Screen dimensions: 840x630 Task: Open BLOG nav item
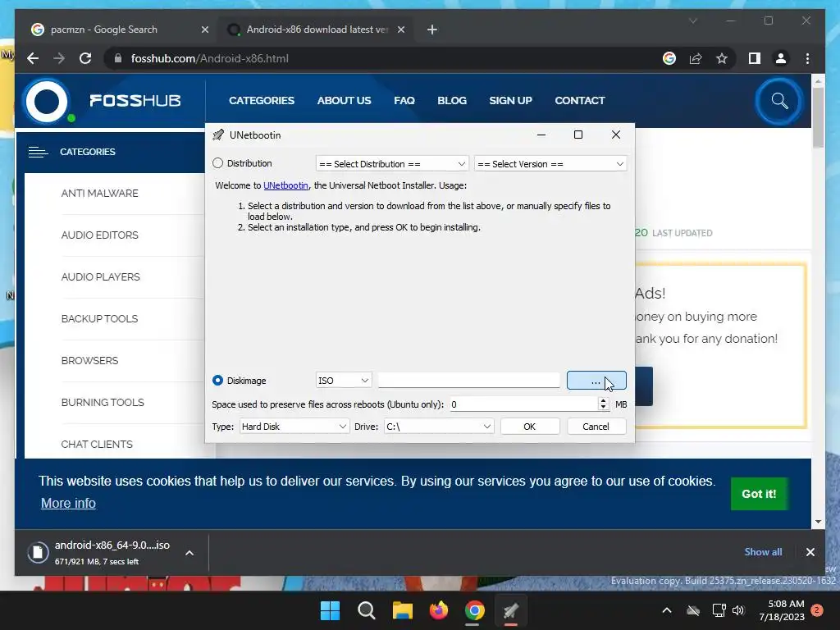(452, 100)
